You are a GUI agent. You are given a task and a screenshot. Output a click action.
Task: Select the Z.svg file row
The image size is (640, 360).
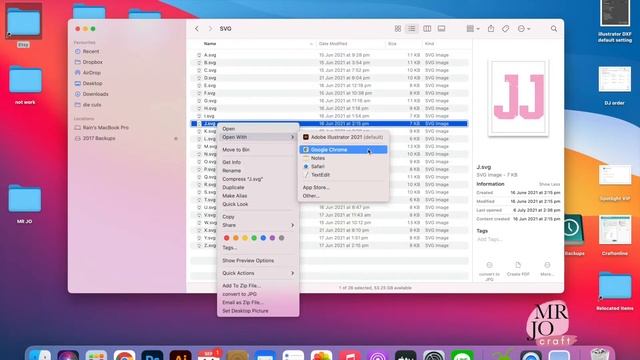329,245
